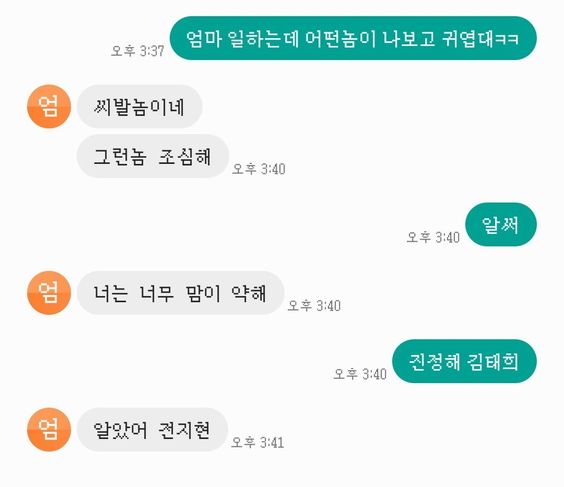Click the name 김태희 in green bubble
This screenshot has height=487, width=564.
[x=494, y=362]
